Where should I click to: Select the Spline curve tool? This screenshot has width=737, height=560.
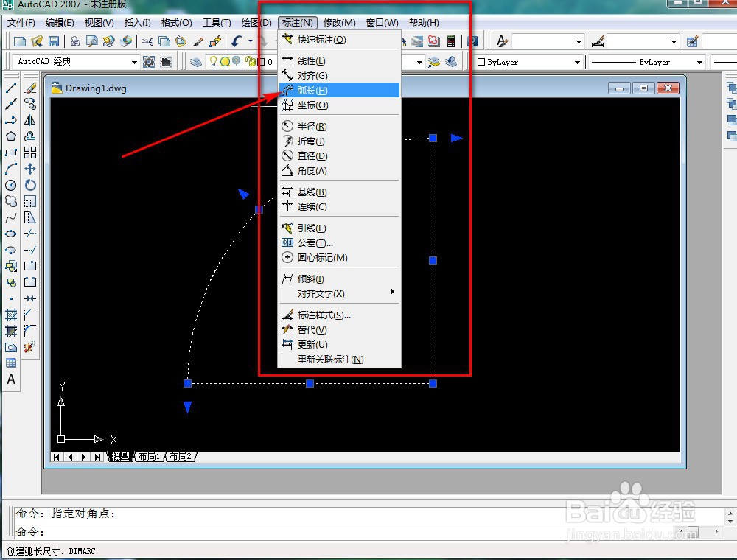tap(11, 217)
